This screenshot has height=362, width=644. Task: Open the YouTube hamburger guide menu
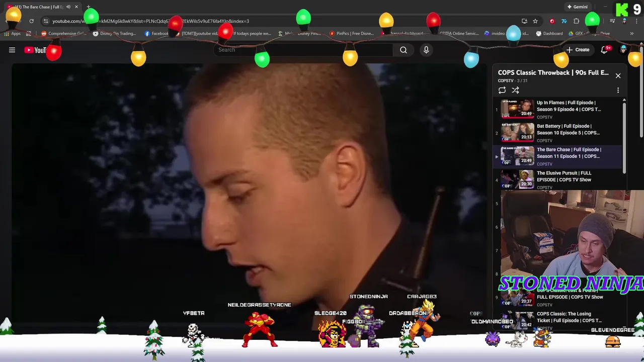click(12, 50)
